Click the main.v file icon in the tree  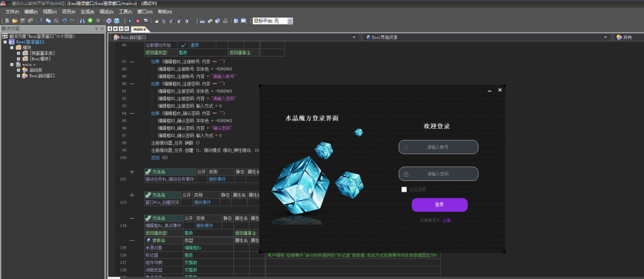pos(18,65)
